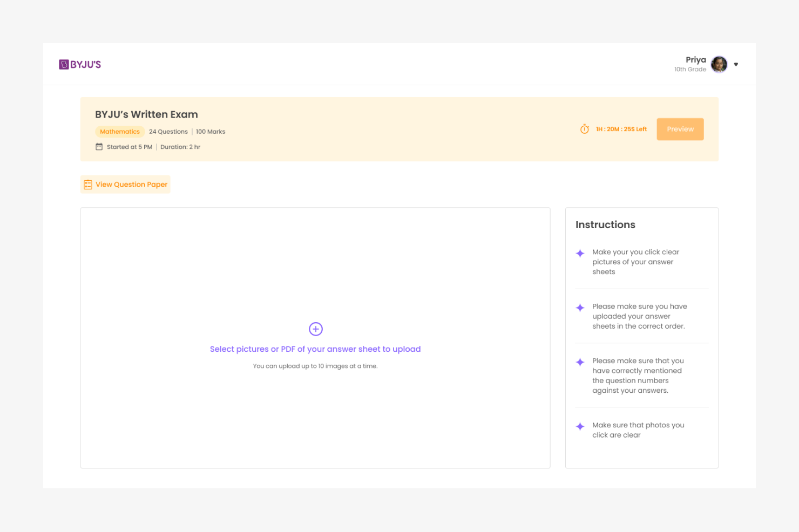This screenshot has height=532, width=799.
Task: Click the 100 Marks label
Action: click(x=211, y=132)
